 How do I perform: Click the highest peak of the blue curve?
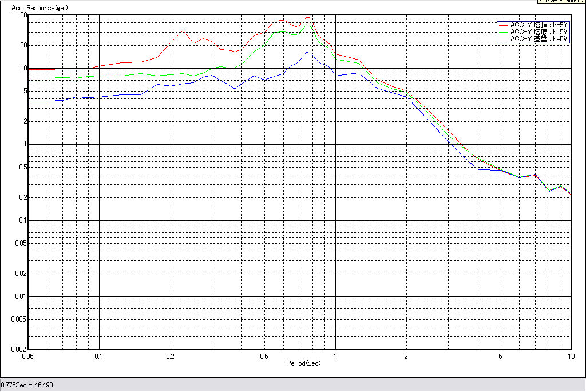(x=308, y=52)
